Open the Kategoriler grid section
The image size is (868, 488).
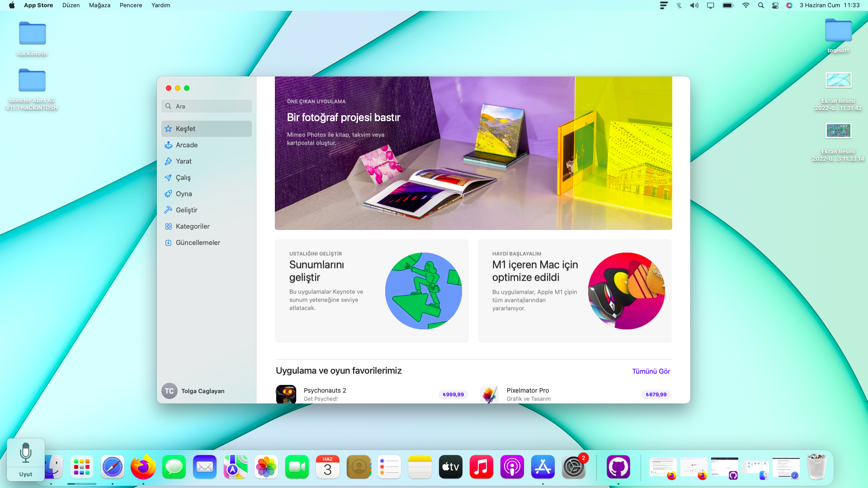[x=193, y=226]
